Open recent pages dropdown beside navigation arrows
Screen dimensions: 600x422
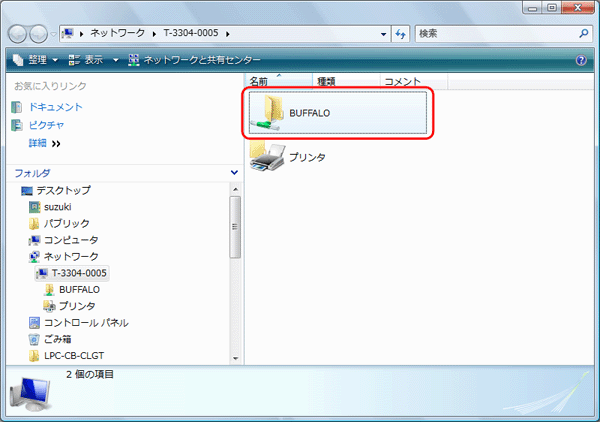click(x=53, y=34)
